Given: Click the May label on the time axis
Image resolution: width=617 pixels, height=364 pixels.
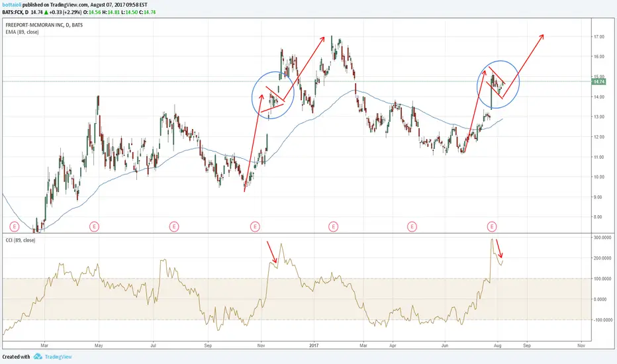Looking at the screenshot, I should pyautogui.click(x=99, y=345).
